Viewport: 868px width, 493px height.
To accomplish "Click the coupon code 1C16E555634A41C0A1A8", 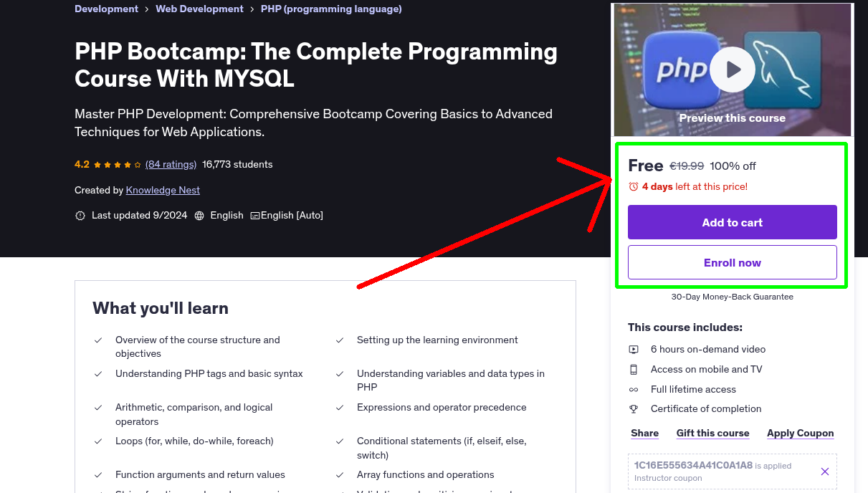I will (693, 465).
